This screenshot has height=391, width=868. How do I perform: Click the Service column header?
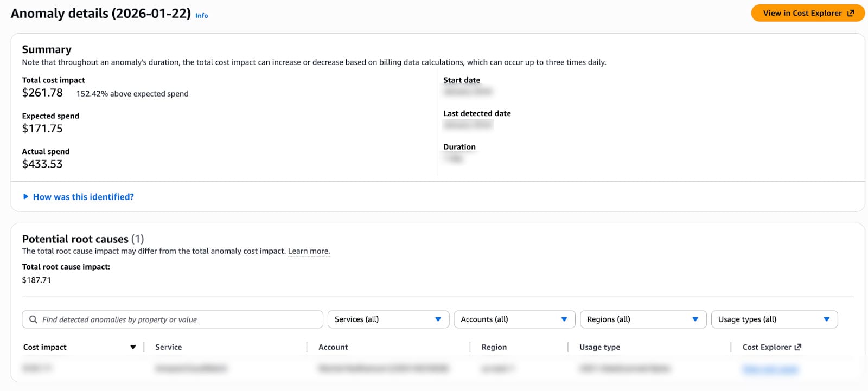pos(168,347)
